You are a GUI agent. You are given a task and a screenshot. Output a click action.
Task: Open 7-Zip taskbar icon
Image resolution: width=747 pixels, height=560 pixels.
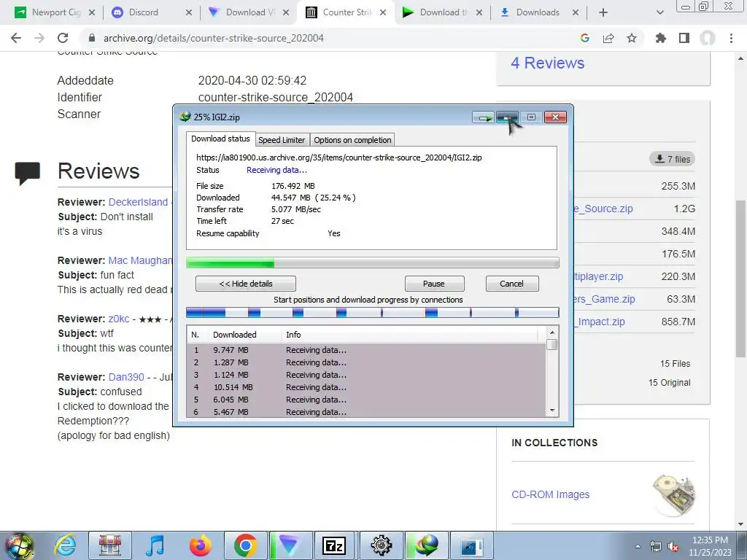tap(334, 545)
